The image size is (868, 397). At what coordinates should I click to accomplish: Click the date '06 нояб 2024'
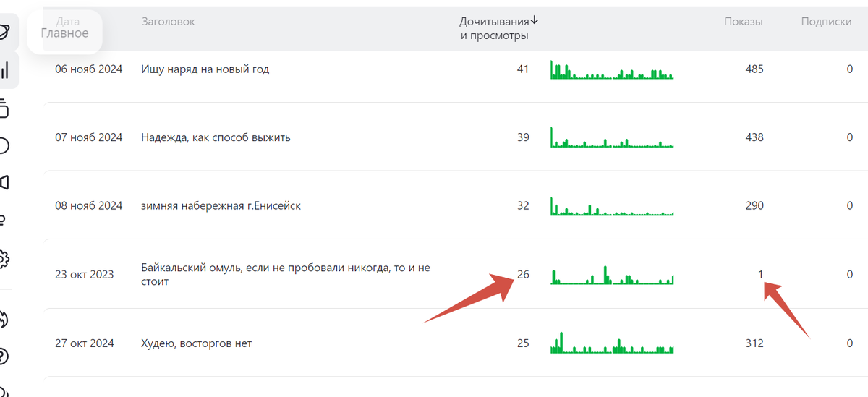[x=89, y=69]
